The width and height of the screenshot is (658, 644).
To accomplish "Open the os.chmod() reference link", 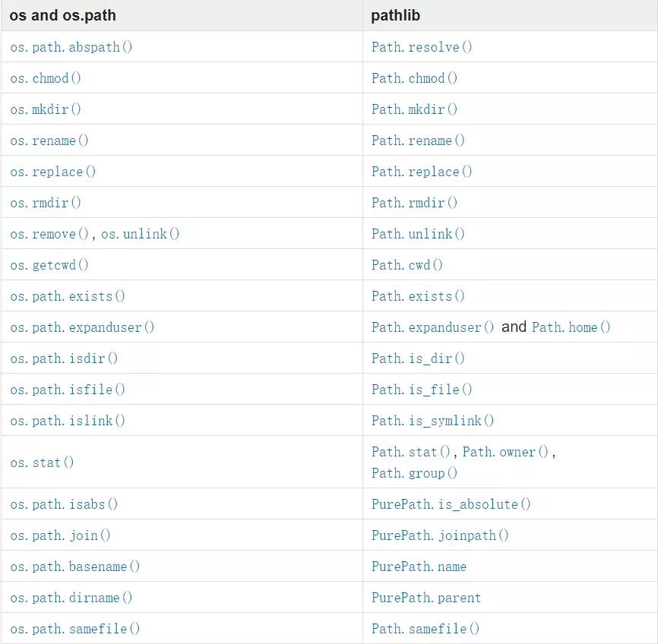I will click(46, 78).
